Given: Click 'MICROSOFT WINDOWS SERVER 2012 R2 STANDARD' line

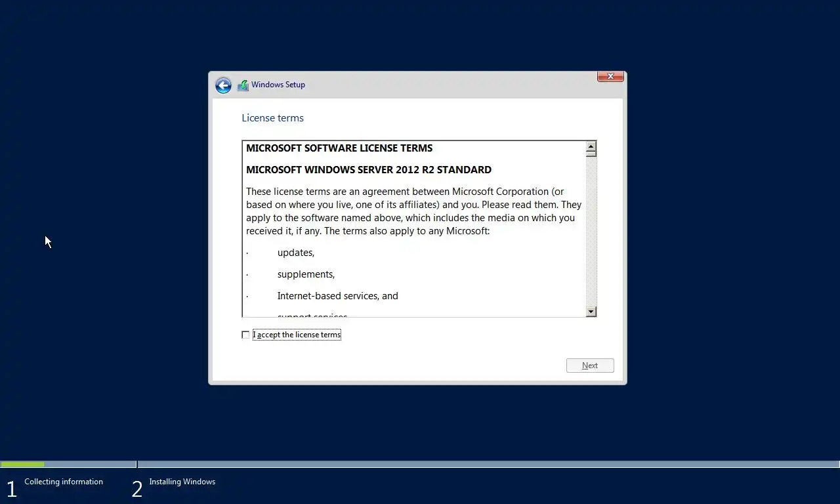Looking at the screenshot, I should click(x=369, y=170).
